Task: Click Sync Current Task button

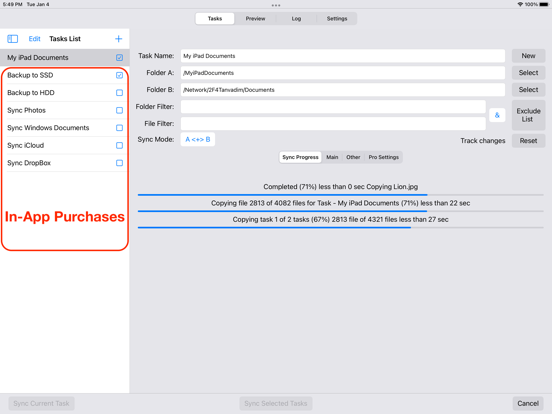Action: click(x=42, y=403)
